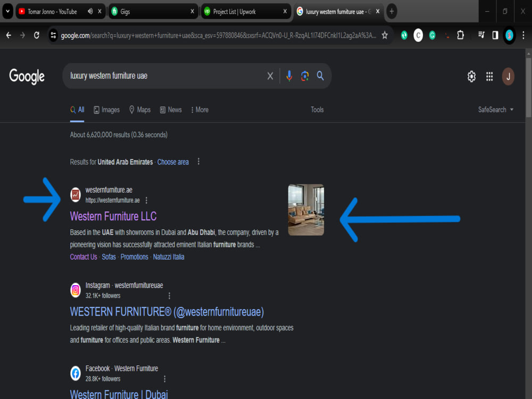The width and height of the screenshot is (532, 399).
Task: Open the Promotions sitelink
Action: tap(135, 257)
